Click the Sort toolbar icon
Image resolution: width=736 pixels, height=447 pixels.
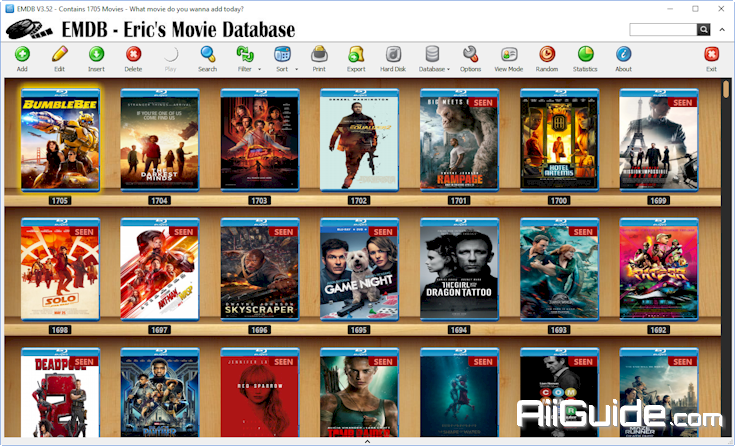coord(282,54)
